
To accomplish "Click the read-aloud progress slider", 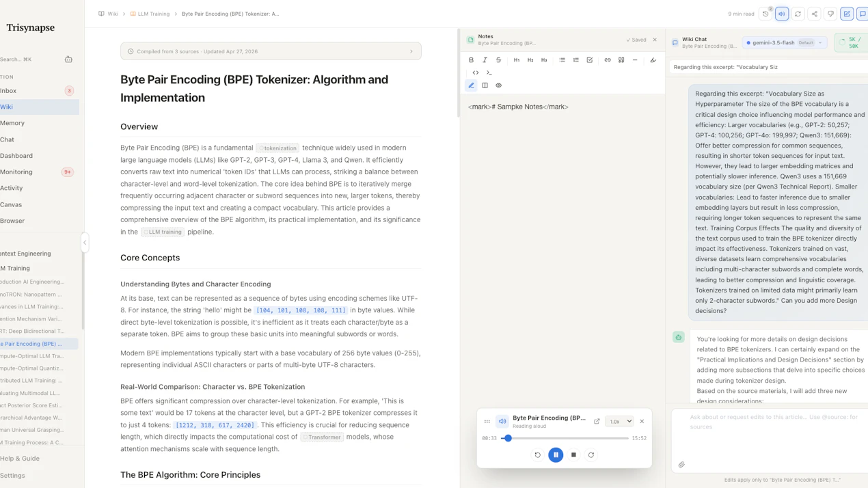I will (x=565, y=438).
